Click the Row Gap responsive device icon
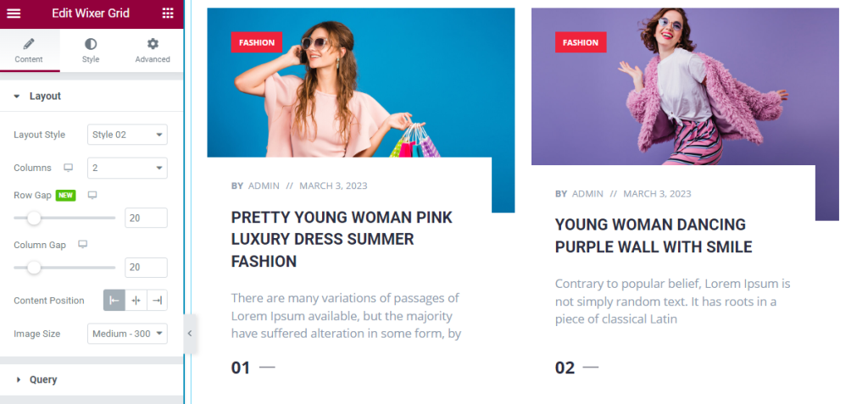 (92, 196)
